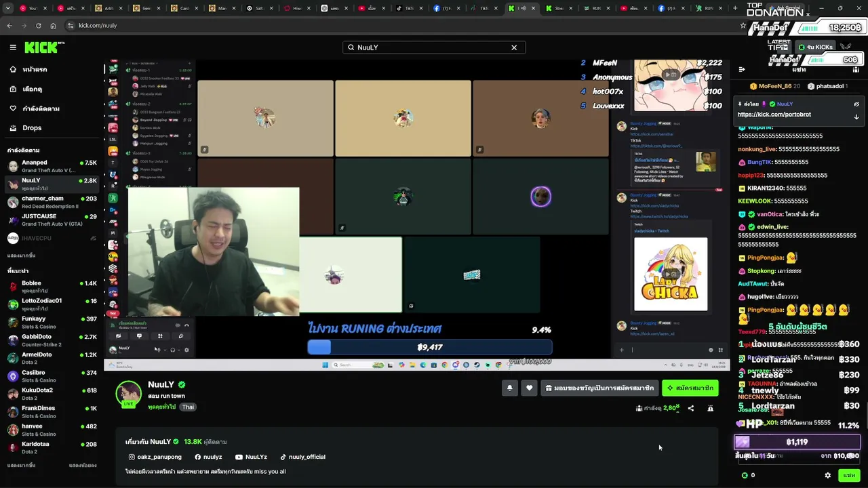Open pinned link kick.com/portobrot

[x=774, y=115]
